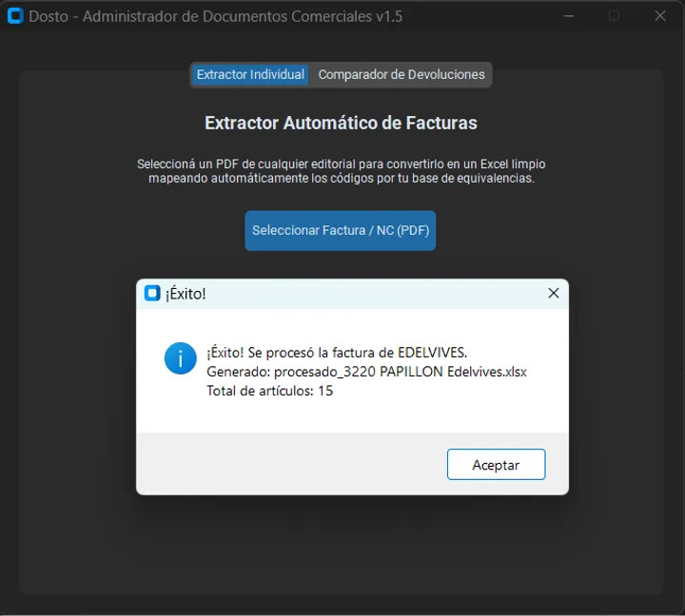Image resolution: width=685 pixels, height=616 pixels.
Task: Open the Comparador de Devoluciones tab
Action: (x=401, y=75)
